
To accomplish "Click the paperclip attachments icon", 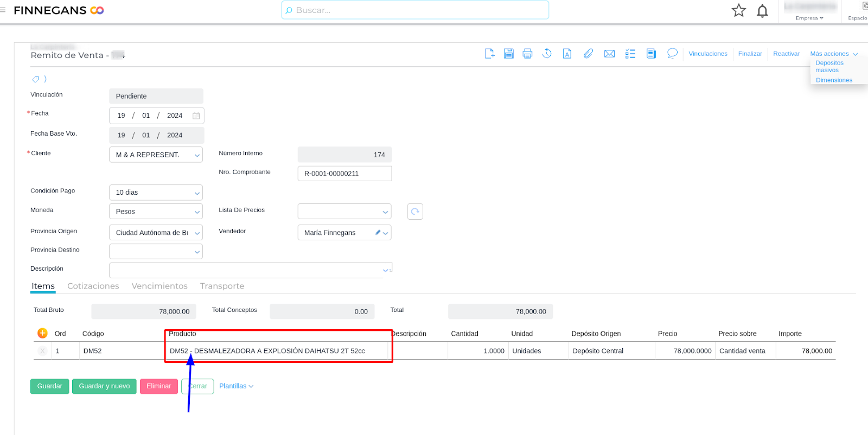I will pyautogui.click(x=588, y=54).
